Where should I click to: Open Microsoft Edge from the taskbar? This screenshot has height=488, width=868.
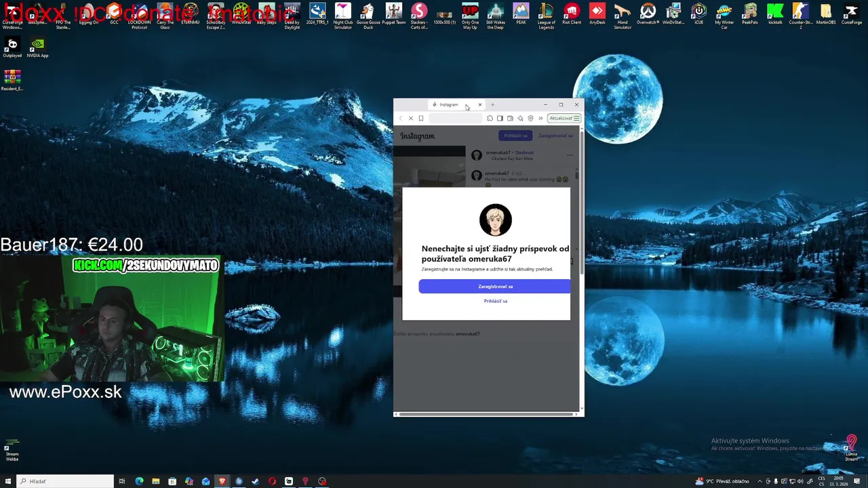point(139,481)
